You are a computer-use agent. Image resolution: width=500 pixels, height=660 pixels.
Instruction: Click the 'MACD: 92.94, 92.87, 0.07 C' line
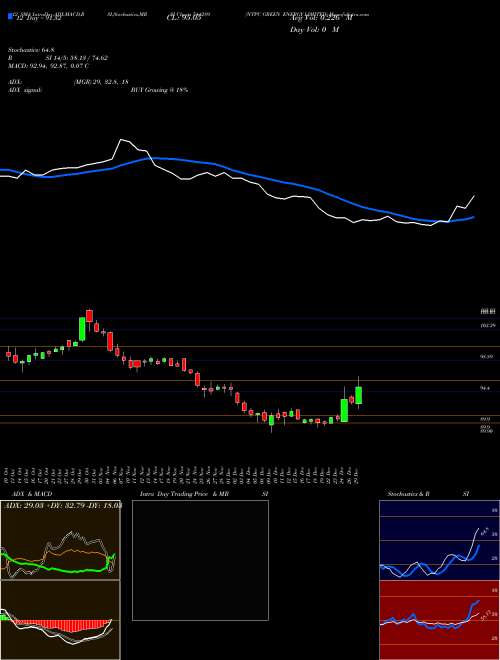tap(48, 66)
